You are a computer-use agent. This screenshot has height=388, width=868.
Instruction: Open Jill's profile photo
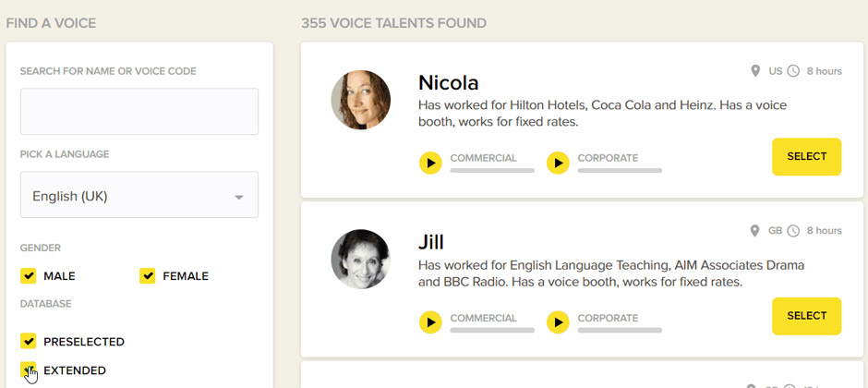click(x=361, y=259)
